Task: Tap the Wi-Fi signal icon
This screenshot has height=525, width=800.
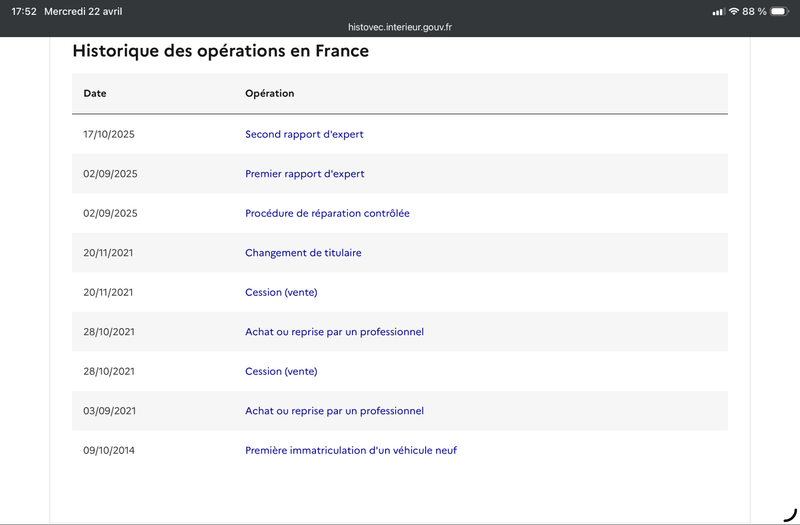Action: tap(734, 11)
